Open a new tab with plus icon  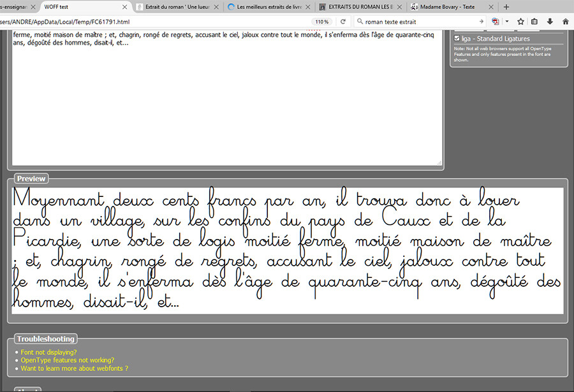(x=506, y=7)
